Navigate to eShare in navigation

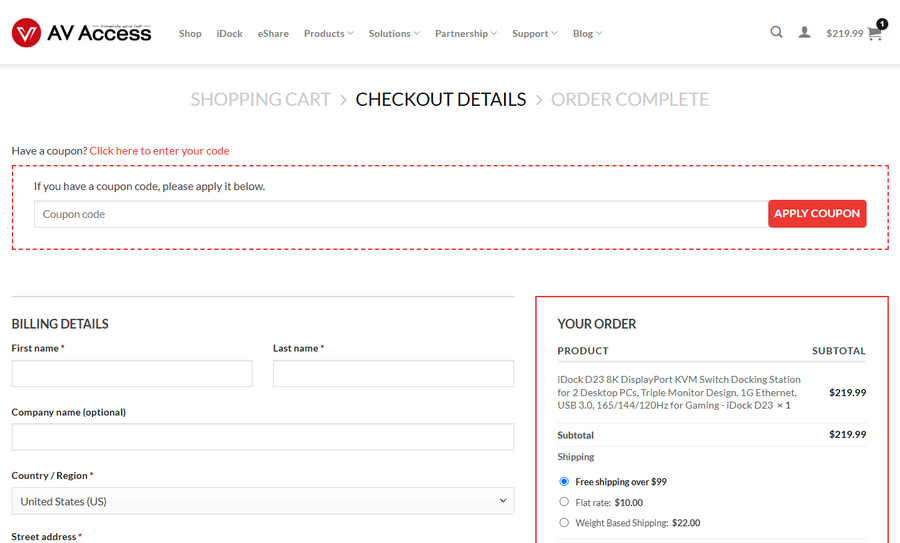[x=273, y=33]
